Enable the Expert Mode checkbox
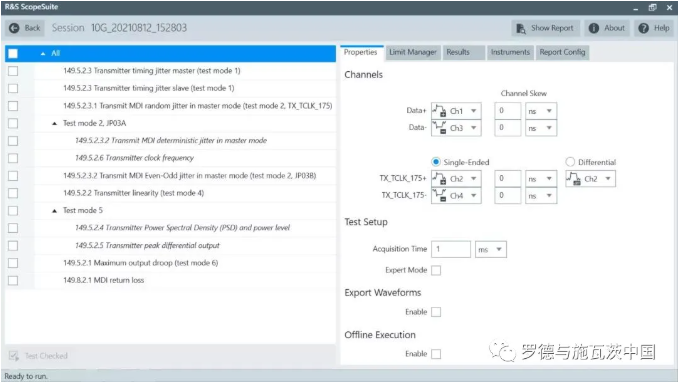This screenshot has height=384, width=679. [x=436, y=270]
